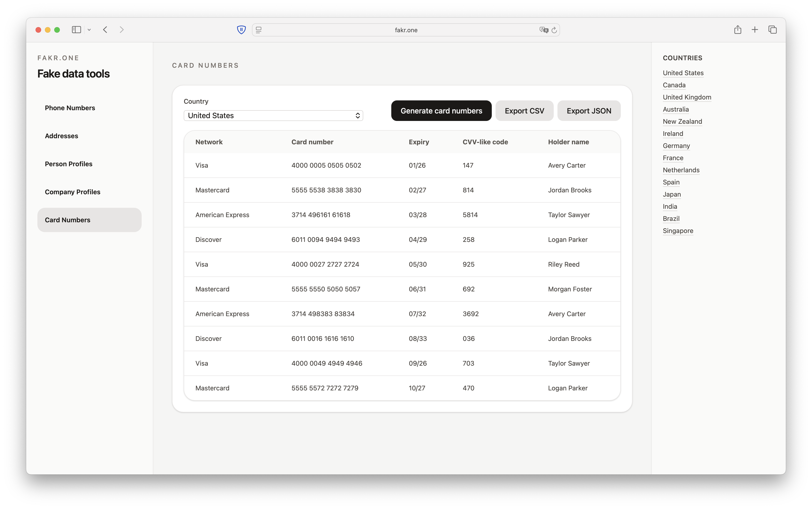Open a new tab with the plus icon
Viewport: 812px width, 509px height.
[x=755, y=30]
